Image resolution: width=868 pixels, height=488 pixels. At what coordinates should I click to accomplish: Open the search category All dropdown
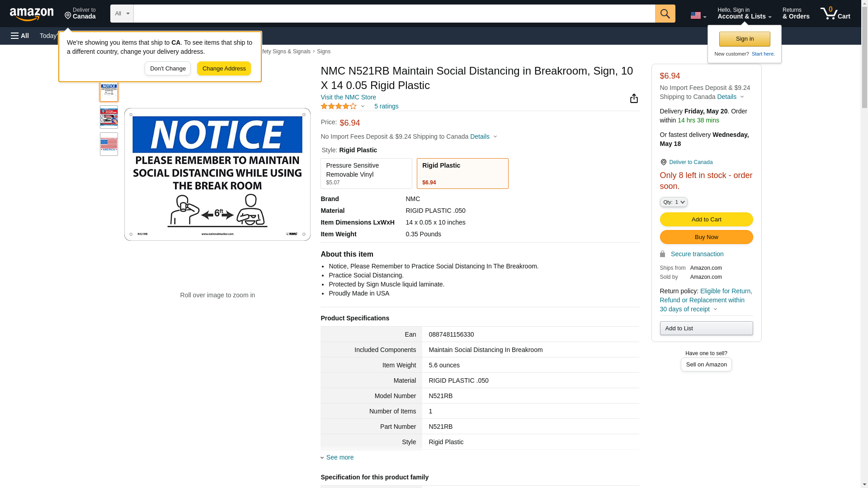(x=122, y=14)
